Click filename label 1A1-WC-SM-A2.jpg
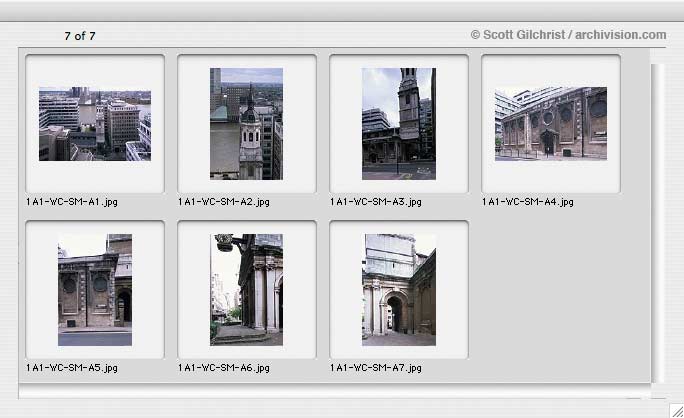Viewport: 684px width, 418px height. tap(224, 202)
